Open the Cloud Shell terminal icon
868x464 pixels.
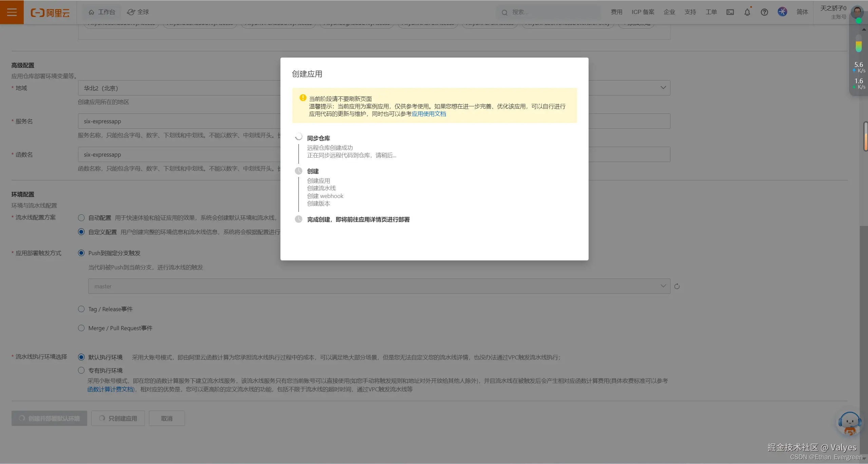(x=730, y=12)
